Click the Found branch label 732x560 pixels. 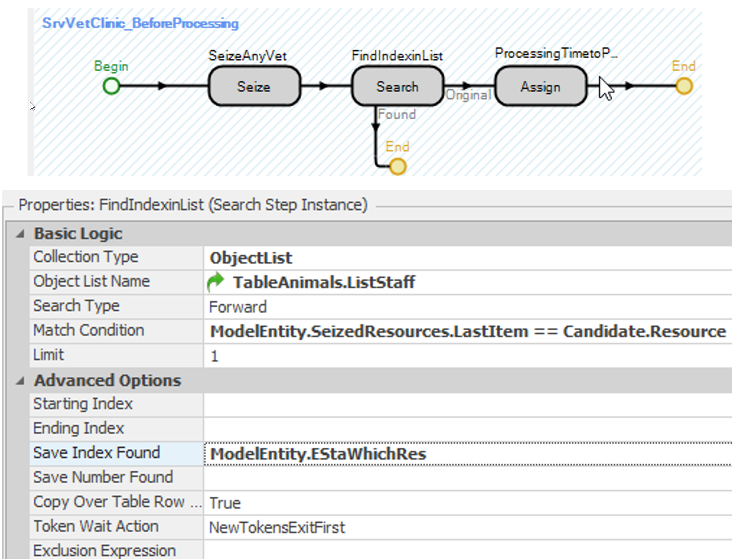tap(397, 114)
